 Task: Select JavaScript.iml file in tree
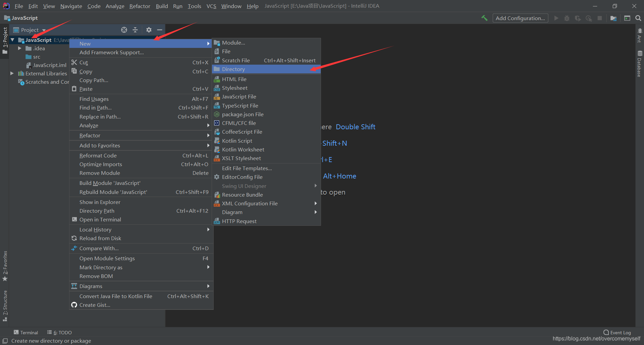point(47,65)
